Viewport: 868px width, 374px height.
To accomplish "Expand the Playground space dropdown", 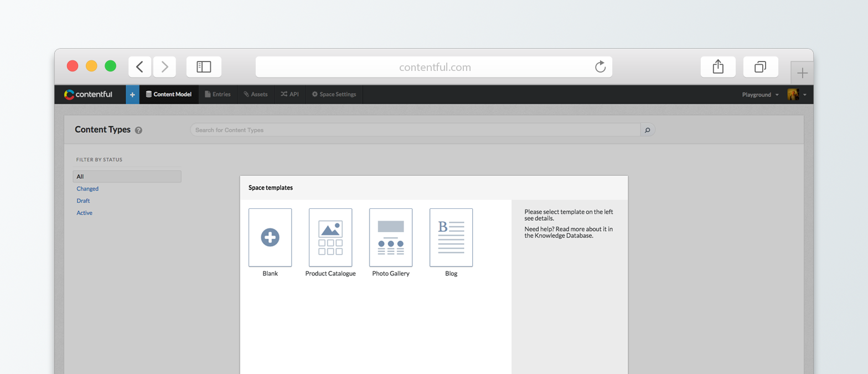I will (x=760, y=95).
